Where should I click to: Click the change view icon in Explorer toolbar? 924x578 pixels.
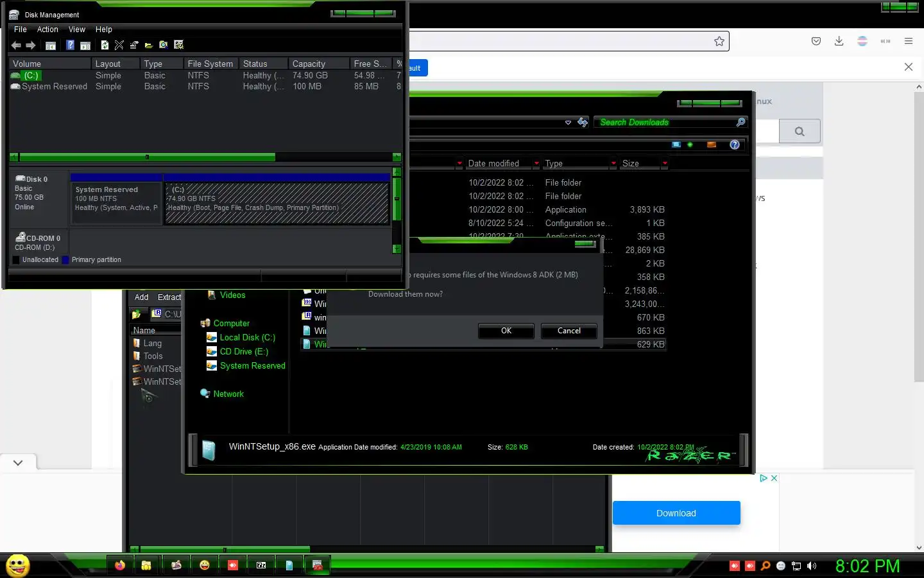[676, 144]
